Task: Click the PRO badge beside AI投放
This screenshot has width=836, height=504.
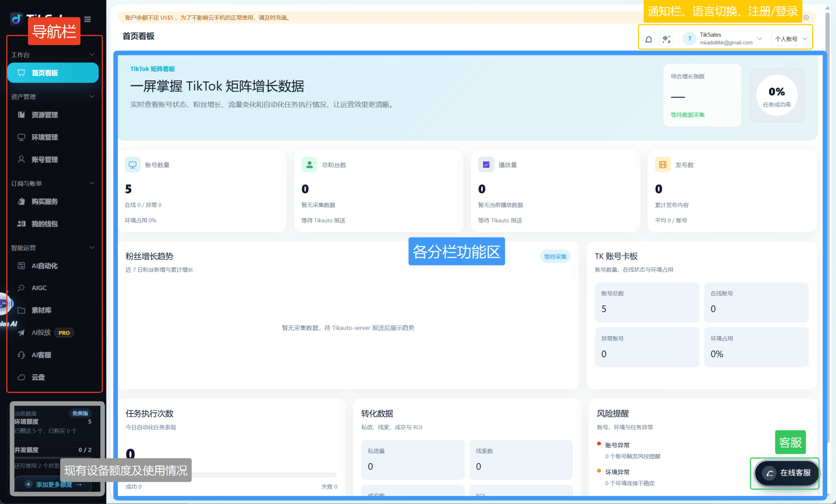Action: [x=64, y=333]
